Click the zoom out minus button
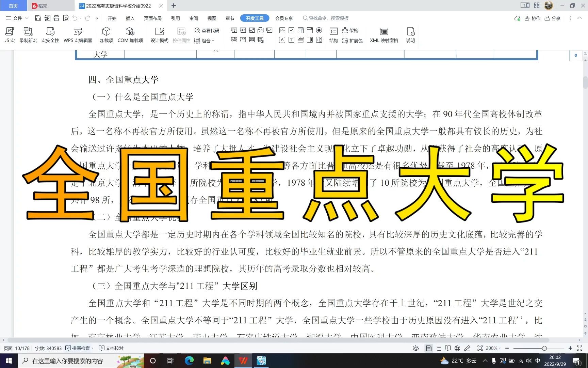The height and width of the screenshot is (368, 588). (507, 348)
